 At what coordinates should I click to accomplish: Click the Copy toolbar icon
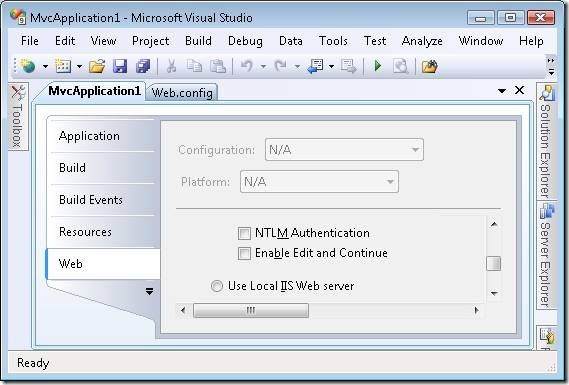pos(194,66)
